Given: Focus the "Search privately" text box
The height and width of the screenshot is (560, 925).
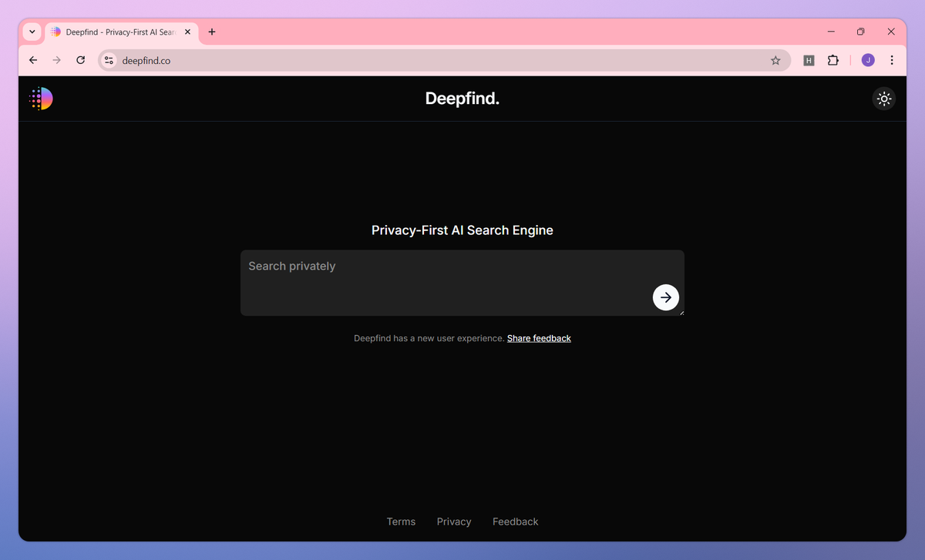Looking at the screenshot, I should click(x=462, y=283).
